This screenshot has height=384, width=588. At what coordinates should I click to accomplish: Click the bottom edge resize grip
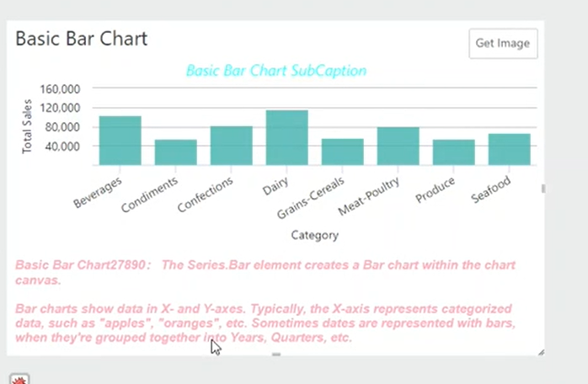tap(276, 354)
